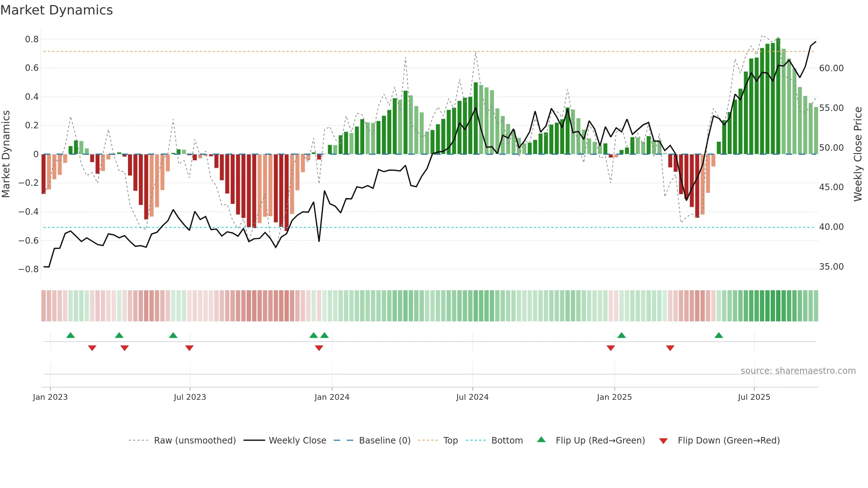Click the Market Dynamics chart title
The width and height of the screenshot is (868, 488).
point(56,10)
